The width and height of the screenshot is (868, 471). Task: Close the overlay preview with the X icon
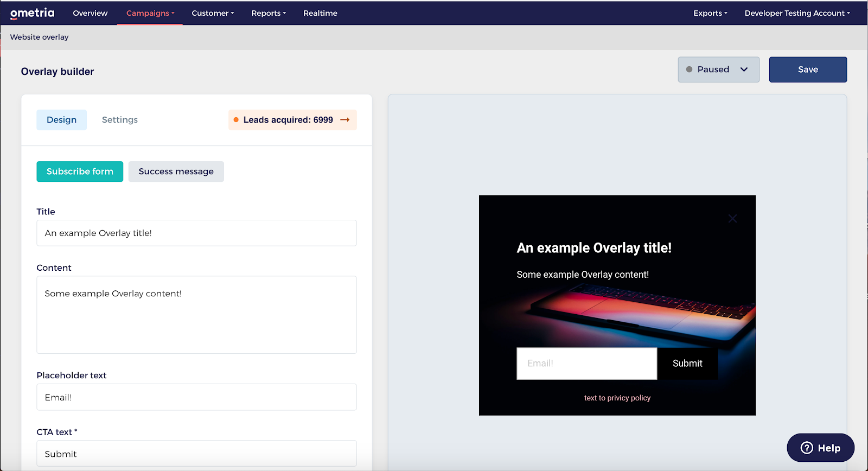click(x=732, y=219)
